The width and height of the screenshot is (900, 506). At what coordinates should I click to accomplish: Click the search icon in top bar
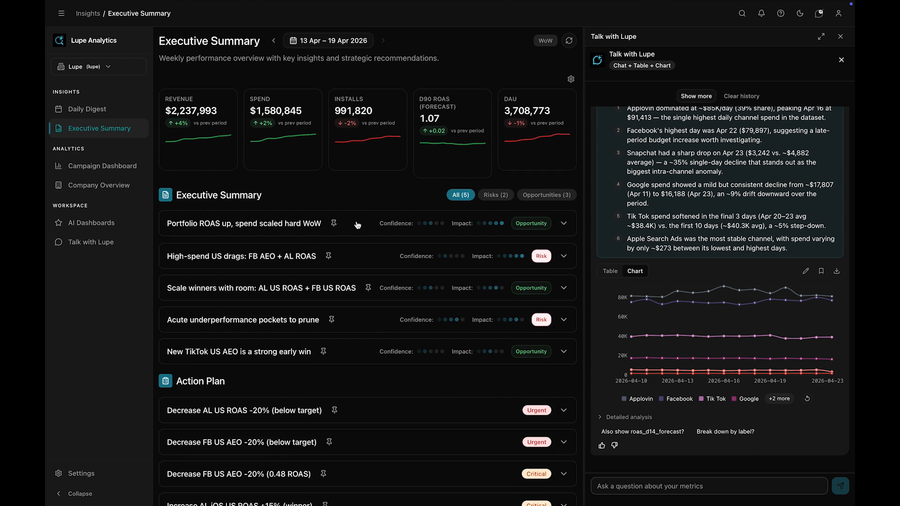[742, 13]
